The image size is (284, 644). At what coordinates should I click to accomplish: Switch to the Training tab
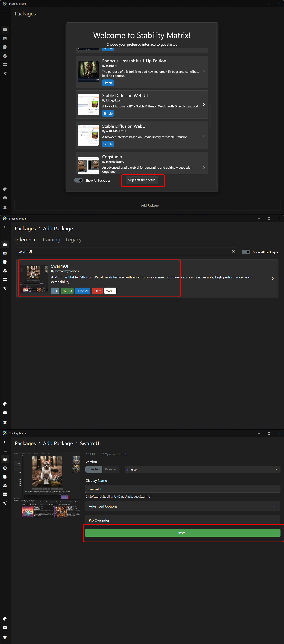pyautogui.click(x=51, y=240)
